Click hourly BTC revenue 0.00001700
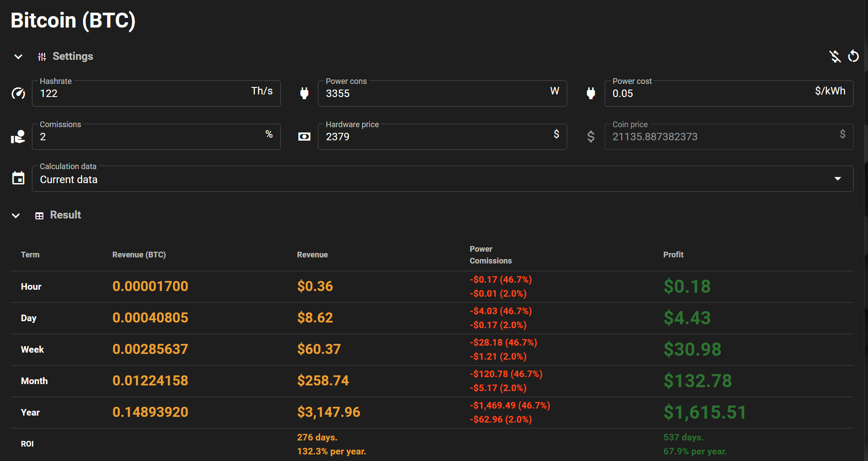The height and width of the screenshot is (461, 868). click(150, 286)
